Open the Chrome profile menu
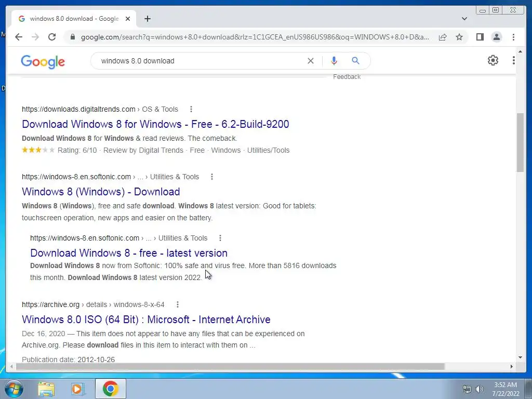The height and width of the screenshot is (399, 532). (496, 37)
